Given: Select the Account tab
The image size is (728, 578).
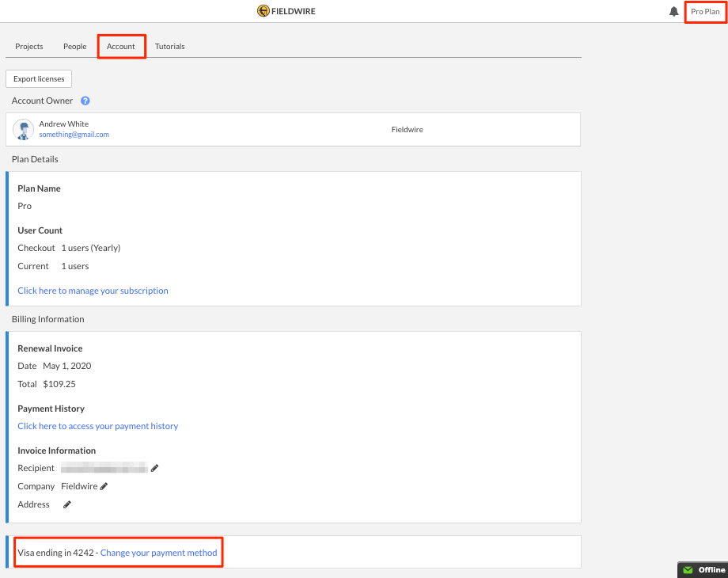Looking at the screenshot, I should 121,47.
